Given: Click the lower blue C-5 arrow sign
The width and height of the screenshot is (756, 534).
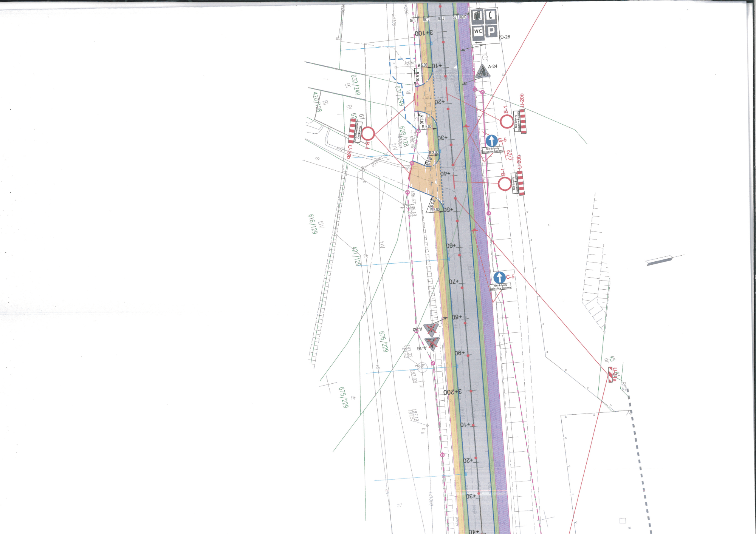Looking at the screenshot, I should pyautogui.click(x=499, y=277).
